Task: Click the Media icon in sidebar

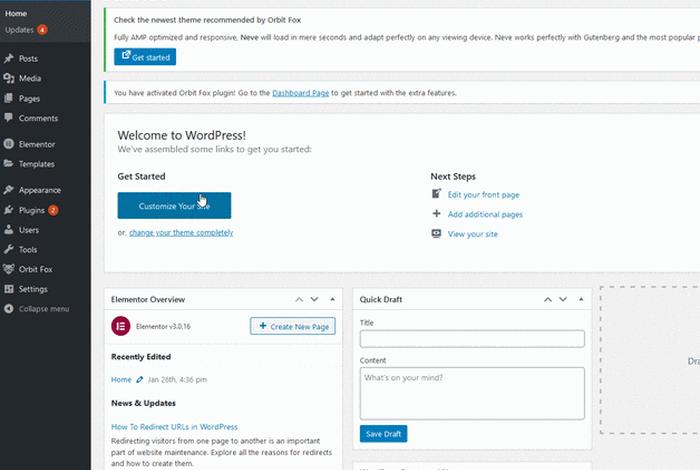Action: [8, 78]
